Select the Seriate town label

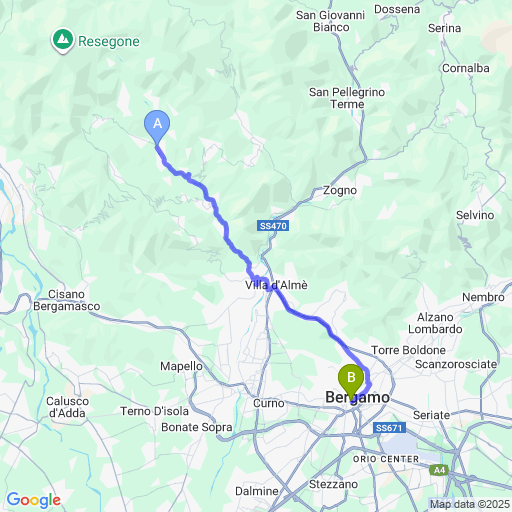click(x=431, y=415)
